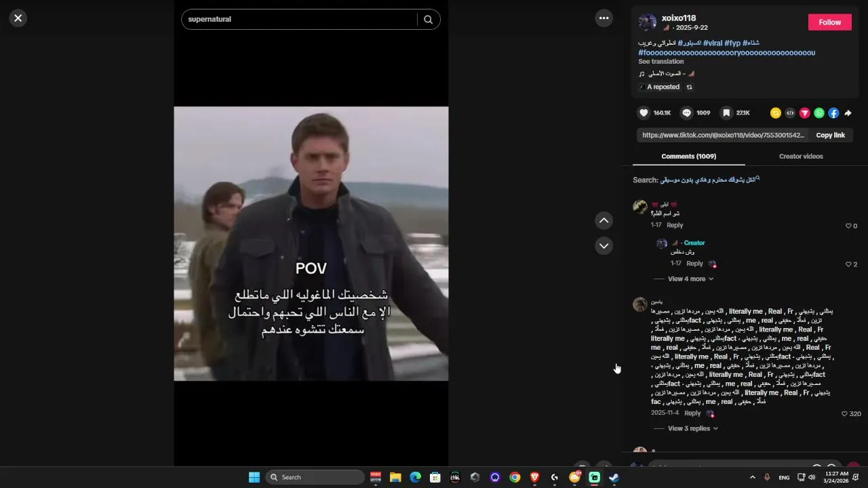The image size is (868, 488).
Task: Open Brave browser from taskbar
Action: point(534,477)
